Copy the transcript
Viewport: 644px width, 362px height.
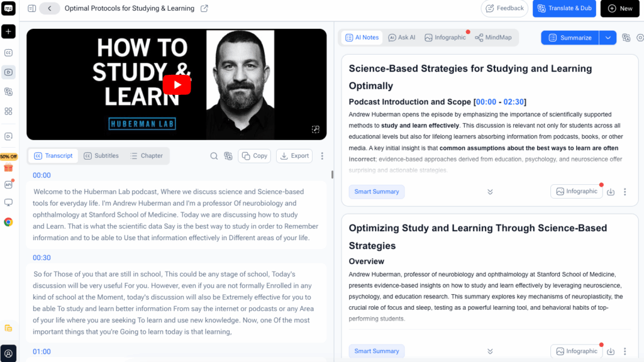click(255, 156)
